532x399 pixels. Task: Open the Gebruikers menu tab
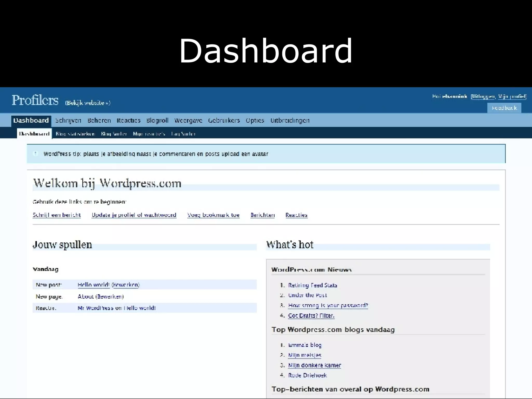[224, 121]
